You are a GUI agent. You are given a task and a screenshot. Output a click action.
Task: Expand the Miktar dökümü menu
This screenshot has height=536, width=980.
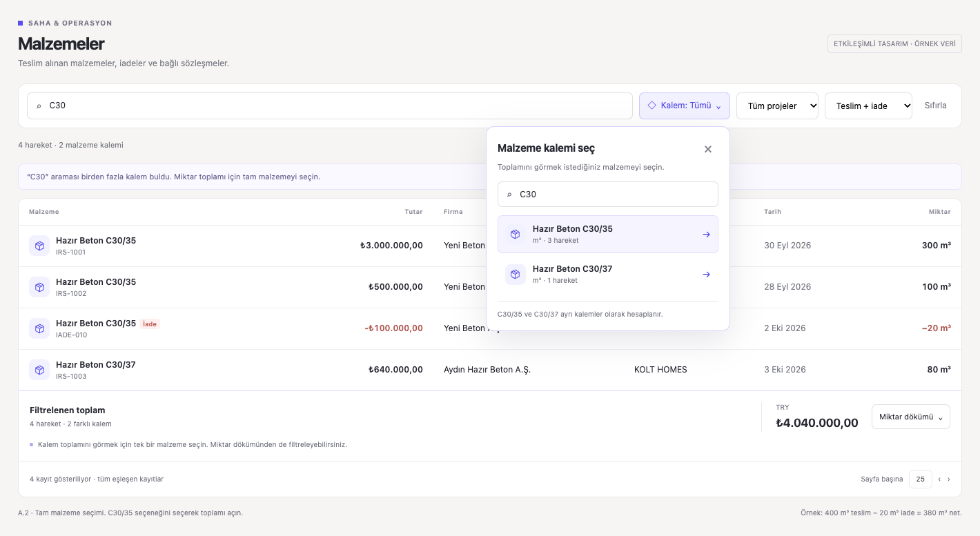[911, 417]
